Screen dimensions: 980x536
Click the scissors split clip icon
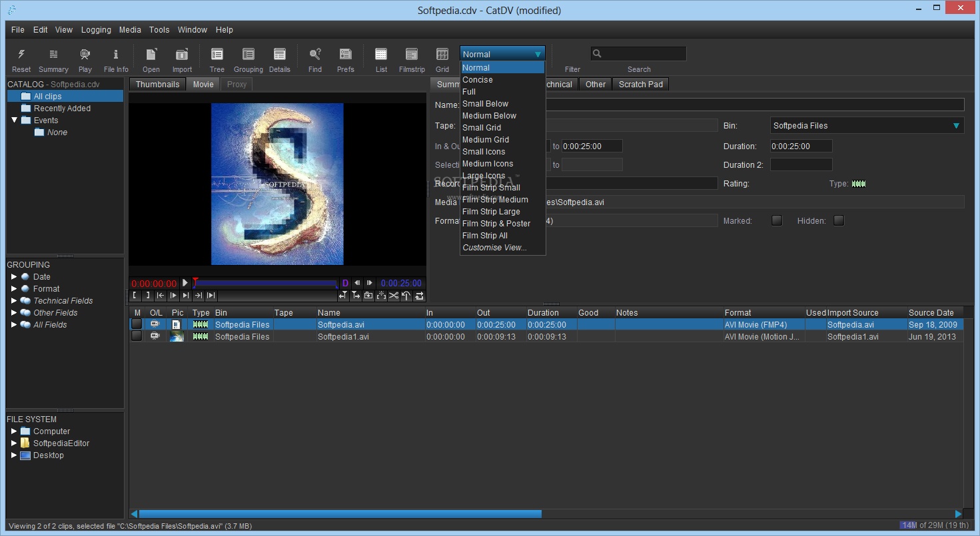[x=394, y=296]
